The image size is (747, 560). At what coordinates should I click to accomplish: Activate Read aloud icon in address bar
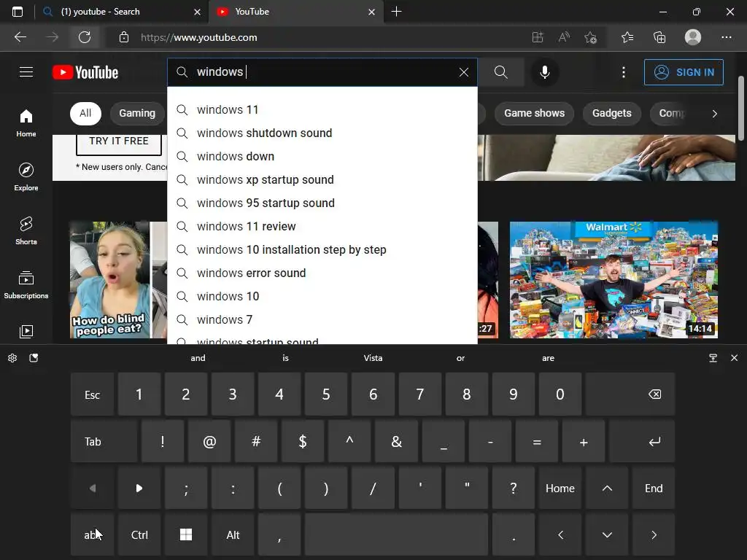(564, 37)
